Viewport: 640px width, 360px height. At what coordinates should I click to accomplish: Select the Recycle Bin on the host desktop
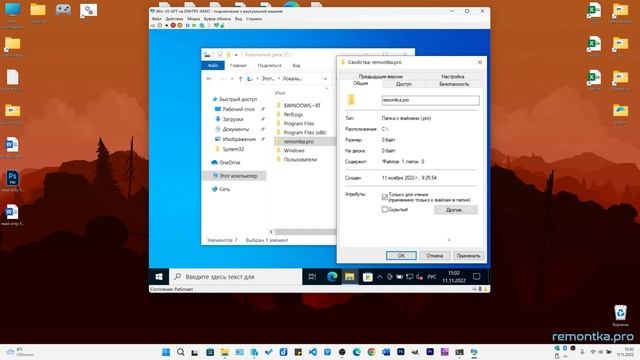620,315
